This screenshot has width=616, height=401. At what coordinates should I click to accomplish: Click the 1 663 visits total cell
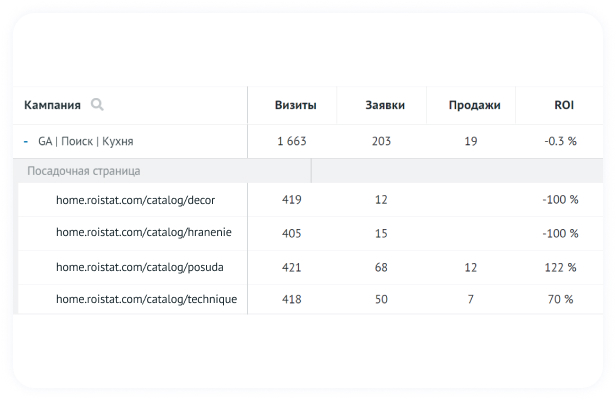292,141
